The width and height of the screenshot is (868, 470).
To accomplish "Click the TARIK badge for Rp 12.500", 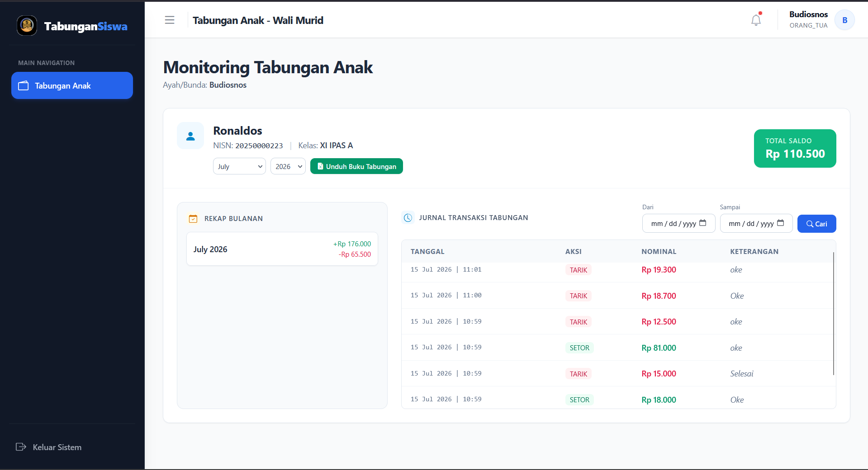I will (x=579, y=322).
